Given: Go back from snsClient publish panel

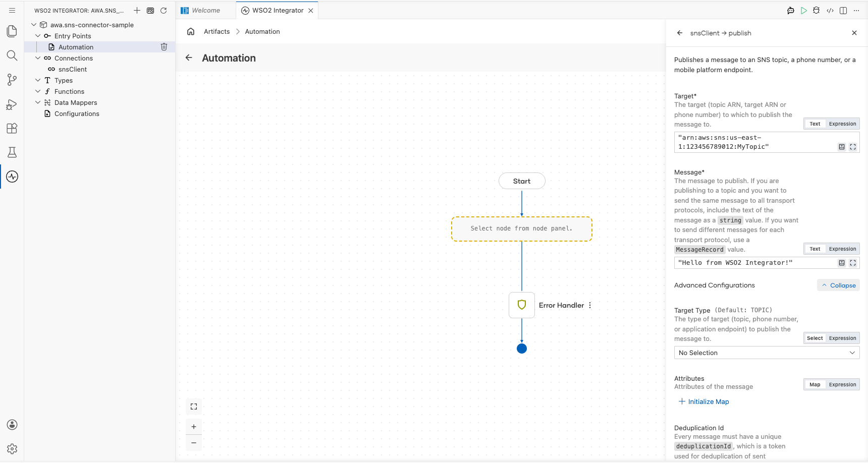Looking at the screenshot, I should coord(680,33).
